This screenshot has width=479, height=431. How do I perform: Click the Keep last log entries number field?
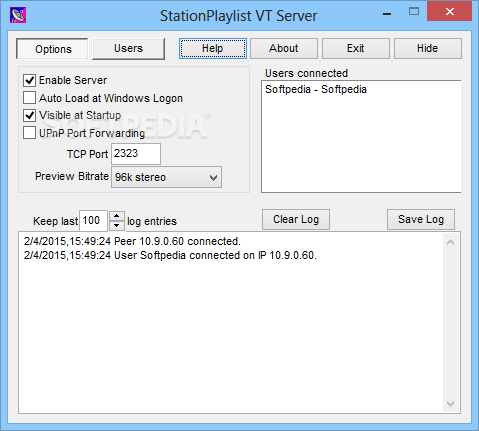coord(93,220)
